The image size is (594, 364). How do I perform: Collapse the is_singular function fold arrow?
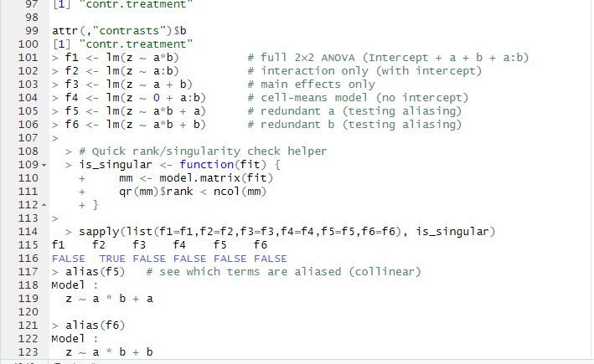44,165
